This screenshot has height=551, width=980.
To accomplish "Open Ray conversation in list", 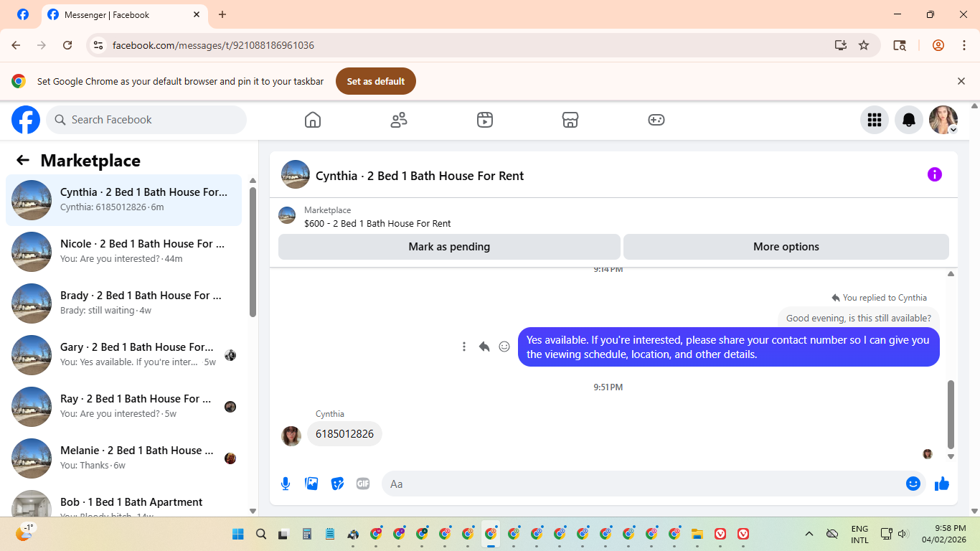I will coord(123,407).
